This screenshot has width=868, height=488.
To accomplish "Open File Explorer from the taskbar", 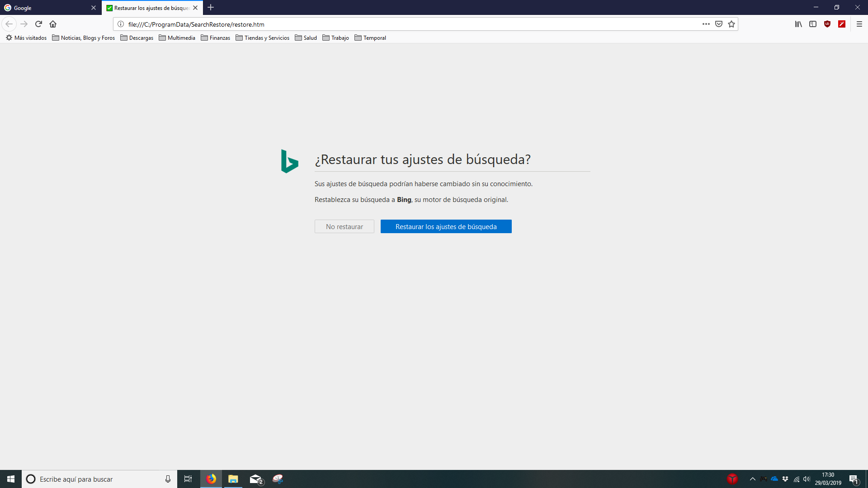I will (x=233, y=479).
